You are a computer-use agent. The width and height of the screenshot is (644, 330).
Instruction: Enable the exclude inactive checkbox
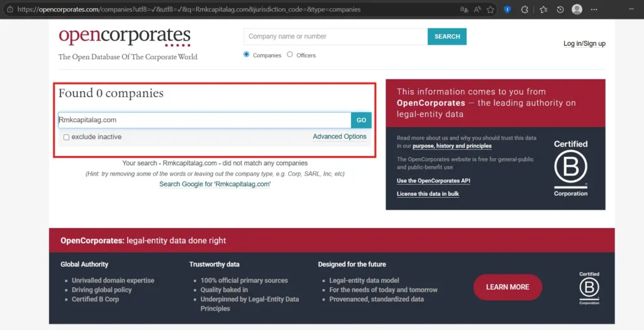tap(66, 137)
